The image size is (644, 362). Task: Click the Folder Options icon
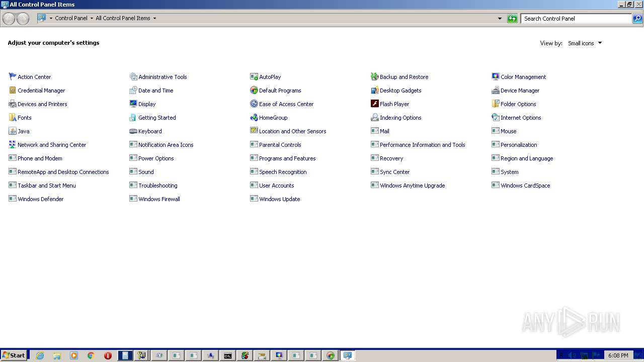496,104
